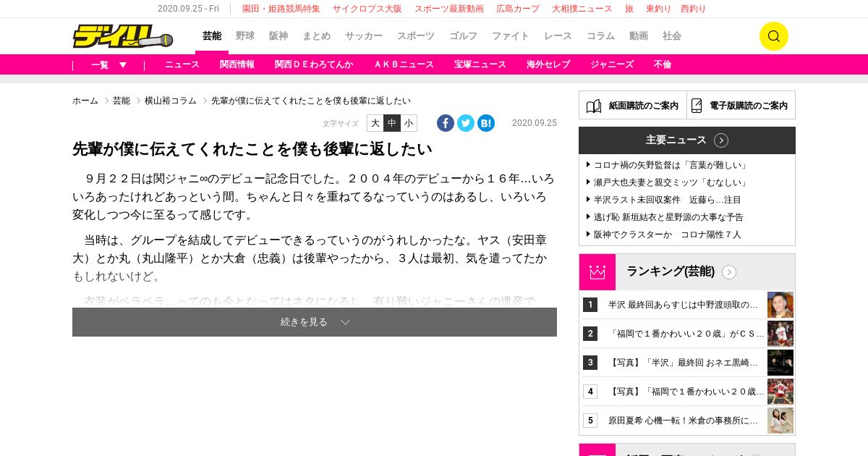Screen dimensions: 868x456
Task: Open the スポーツ最新動画 top link
Action: click(x=449, y=9)
